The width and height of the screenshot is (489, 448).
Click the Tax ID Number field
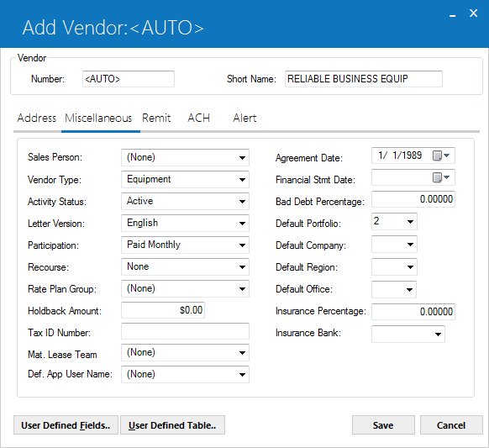point(185,331)
